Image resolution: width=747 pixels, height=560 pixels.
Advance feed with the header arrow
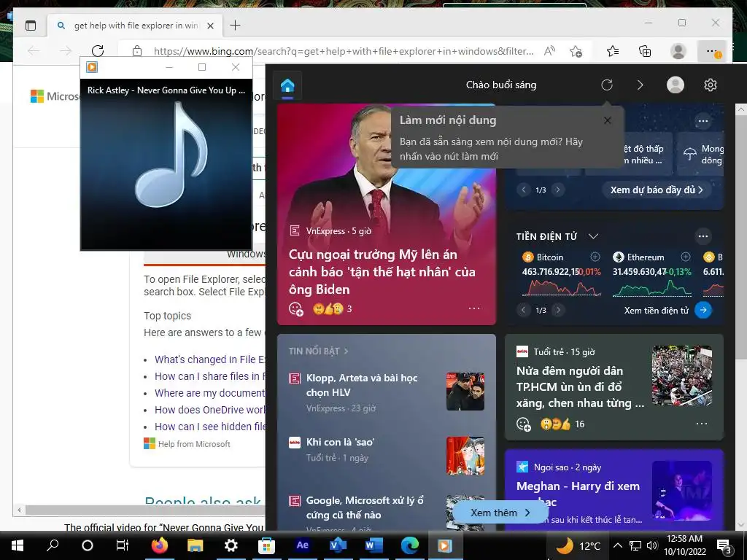pyautogui.click(x=640, y=85)
